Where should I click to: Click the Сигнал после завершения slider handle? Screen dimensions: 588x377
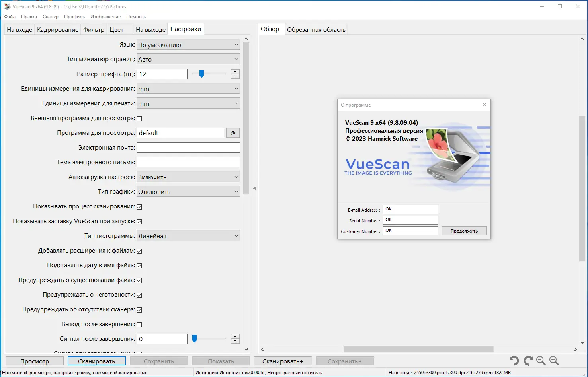pyautogui.click(x=194, y=338)
